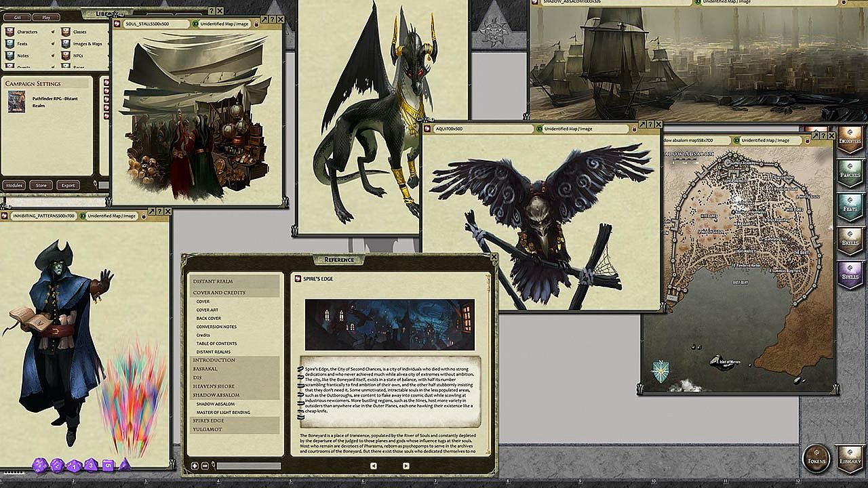The height and width of the screenshot is (488, 868).
Task: Click the Pathfinder RPG module cover thumbnail
Action: [16, 102]
